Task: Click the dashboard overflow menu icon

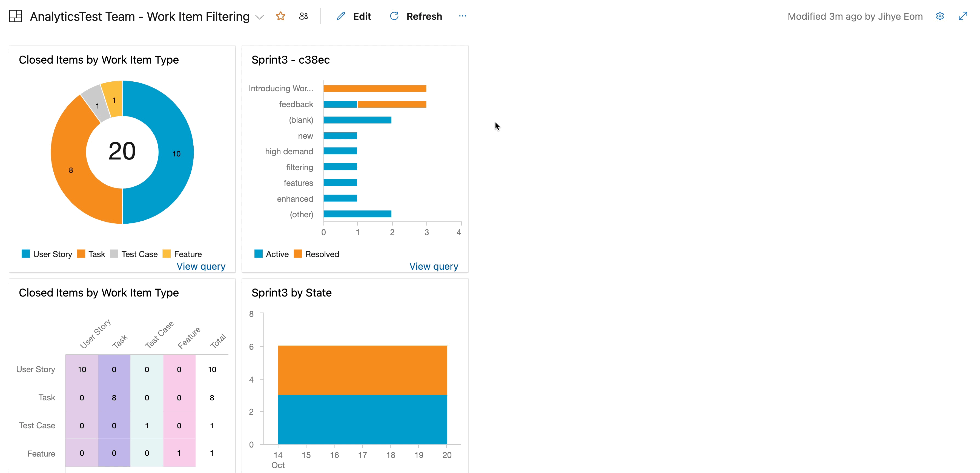Action: [463, 16]
